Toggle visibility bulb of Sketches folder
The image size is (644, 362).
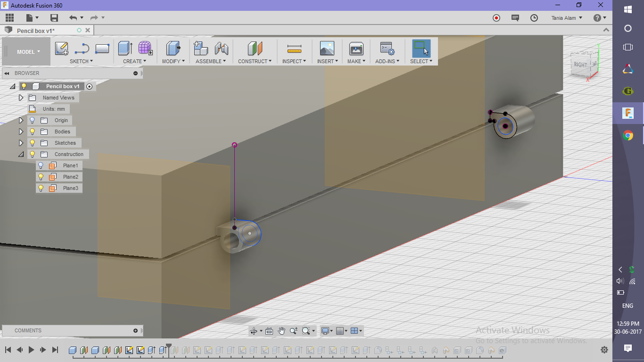(x=33, y=143)
